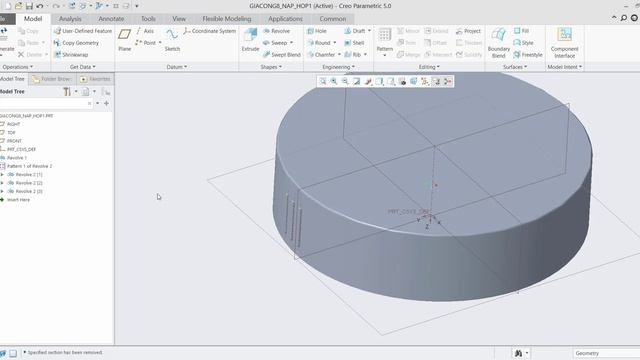Click Zoom In in graphics toolbar
Image resolution: width=640 pixels, height=360 pixels.
point(334,81)
